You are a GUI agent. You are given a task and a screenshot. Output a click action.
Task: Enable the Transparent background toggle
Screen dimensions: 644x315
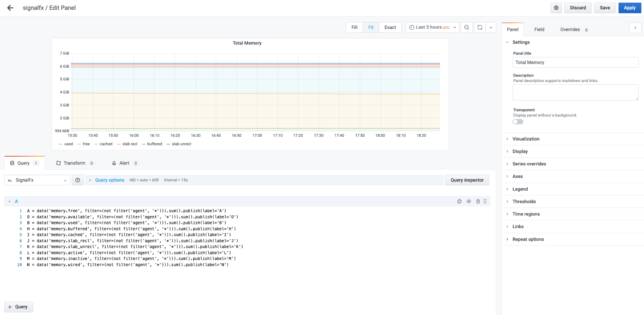(x=518, y=121)
